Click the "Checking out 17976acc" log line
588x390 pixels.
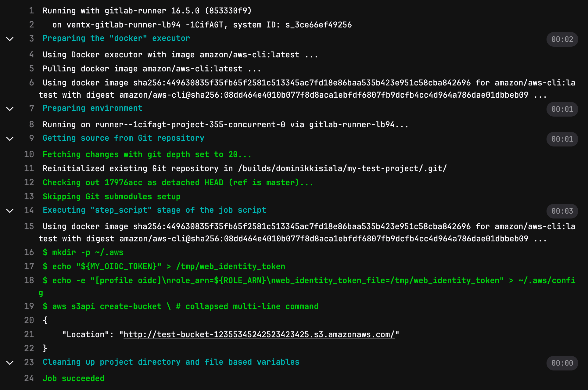pyautogui.click(x=178, y=182)
